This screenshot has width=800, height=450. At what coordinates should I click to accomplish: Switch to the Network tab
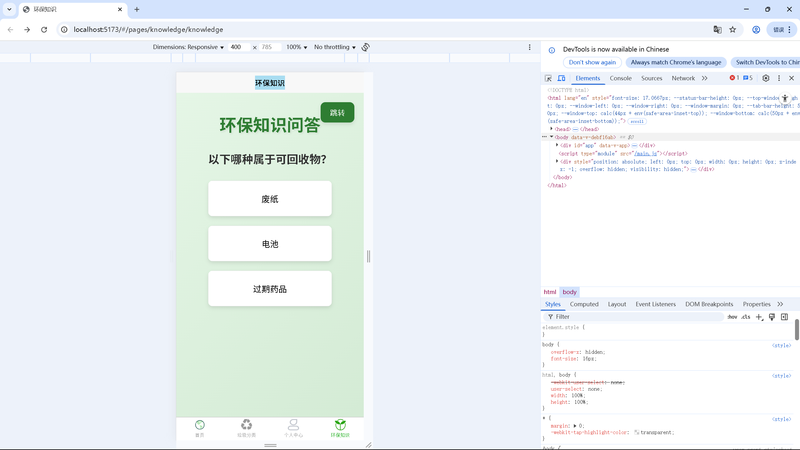(x=683, y=78)
